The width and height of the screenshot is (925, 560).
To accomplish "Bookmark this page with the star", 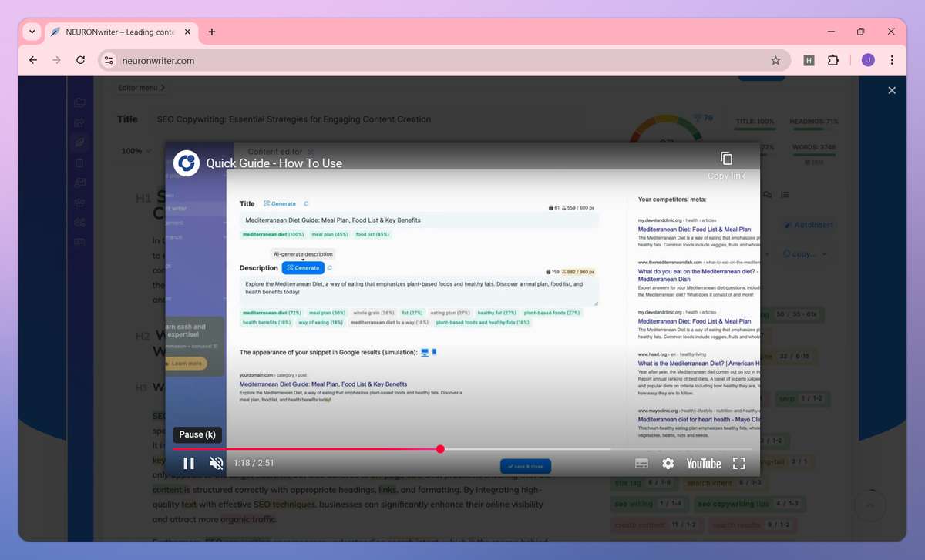I will [x=775, y=60].
